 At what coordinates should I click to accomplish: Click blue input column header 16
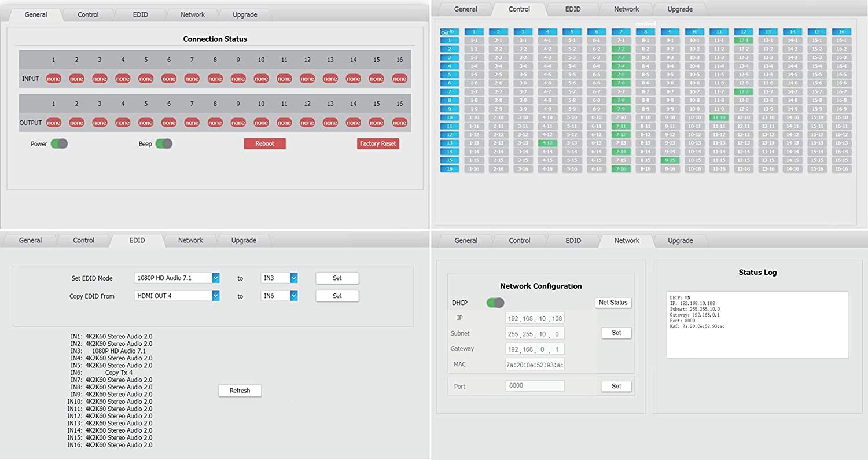pos(841,32)
